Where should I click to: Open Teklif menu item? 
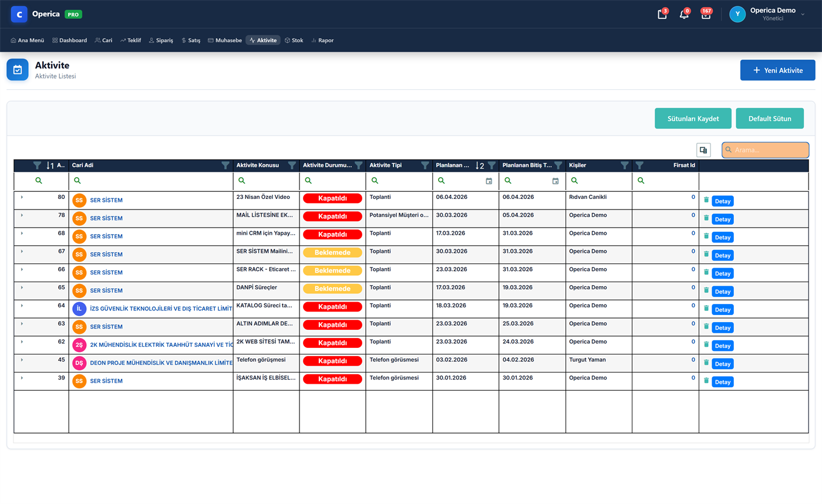point(130,40)
